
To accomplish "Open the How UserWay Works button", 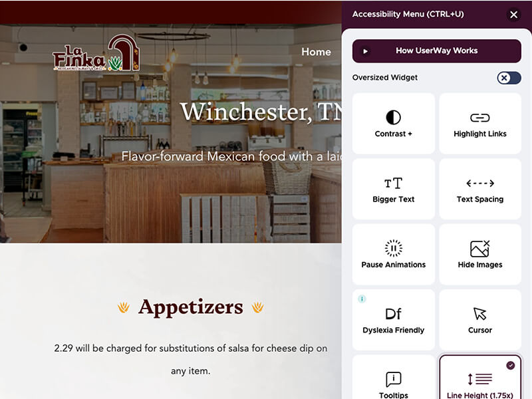I will [437, 51].
